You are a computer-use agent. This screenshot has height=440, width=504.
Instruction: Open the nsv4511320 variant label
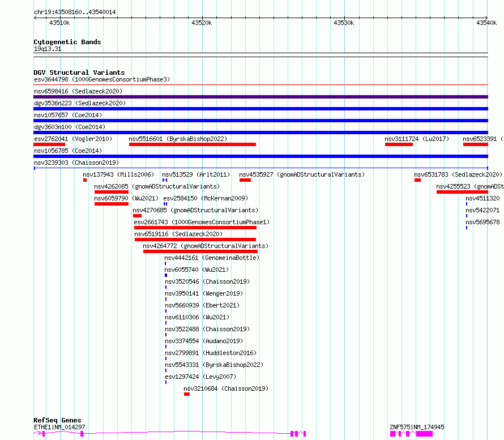point(482,198)
